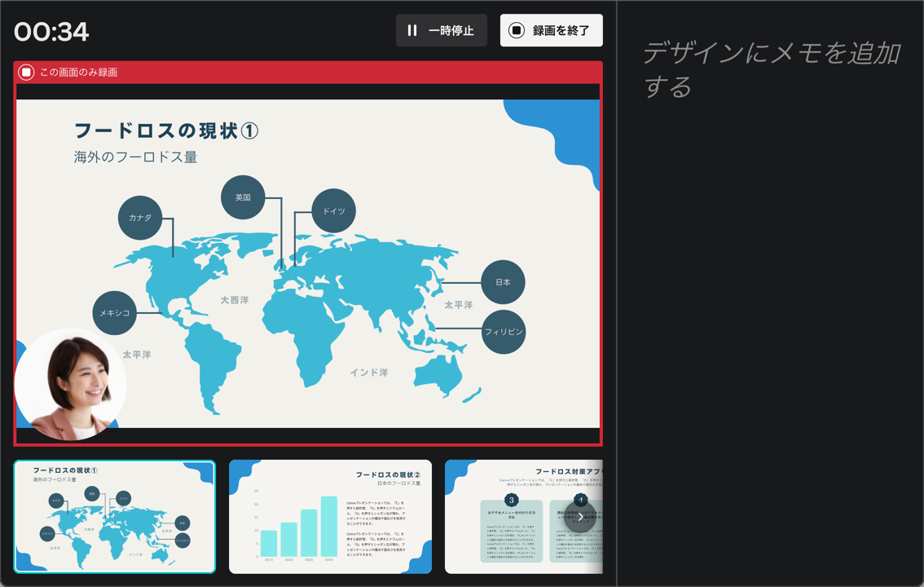Click 録画を終了 to end recording
Screen dimensions: 924x587
pos(551,30)
